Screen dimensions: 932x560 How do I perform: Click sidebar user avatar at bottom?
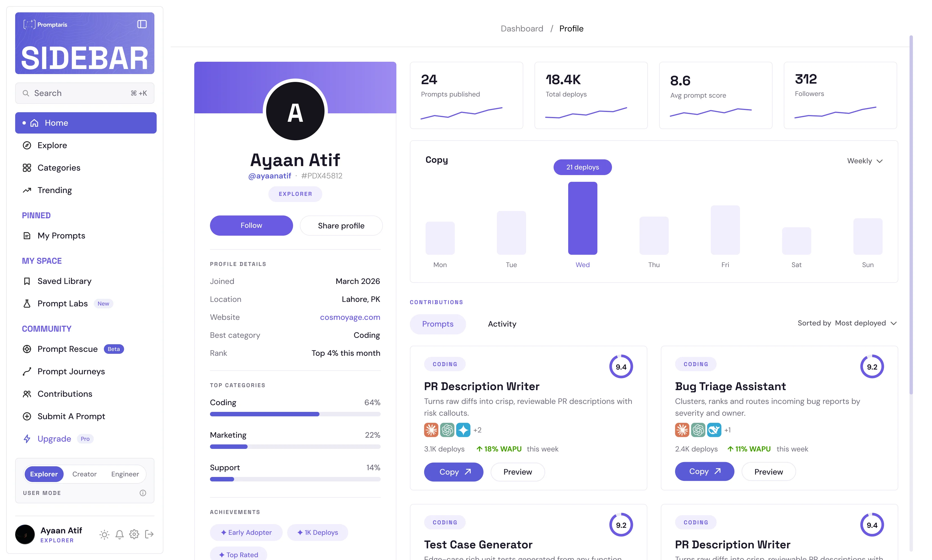point(25,534)
